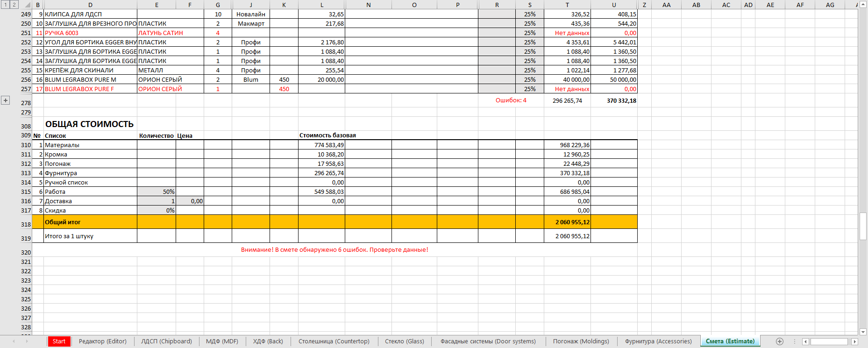
Task: Click the 50% cell in Работа row
Action: point(157,192)
